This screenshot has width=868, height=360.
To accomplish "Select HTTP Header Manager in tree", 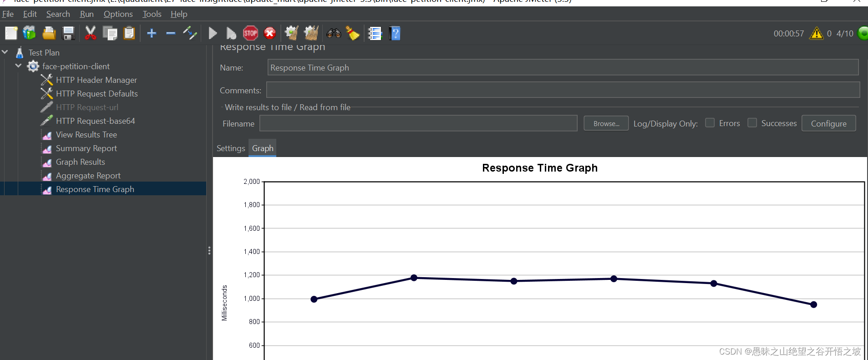I will (x=96, y=80).
